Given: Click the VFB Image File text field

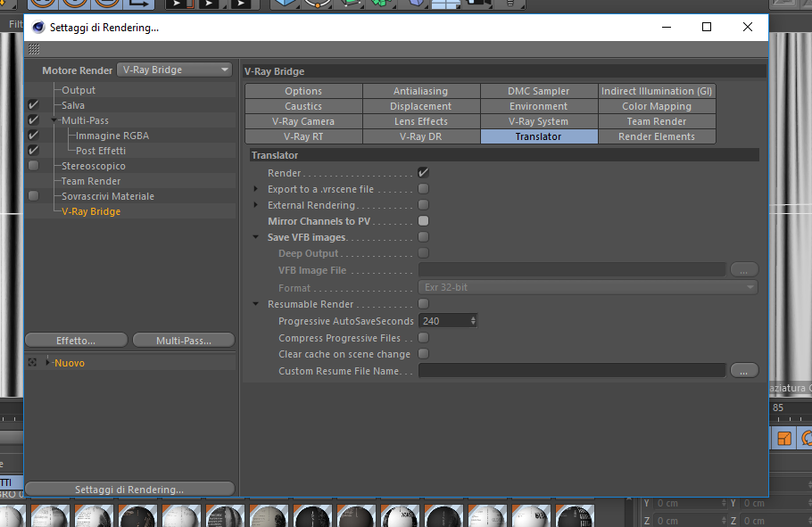Looking at the screenshot, I should coord(572,269).
